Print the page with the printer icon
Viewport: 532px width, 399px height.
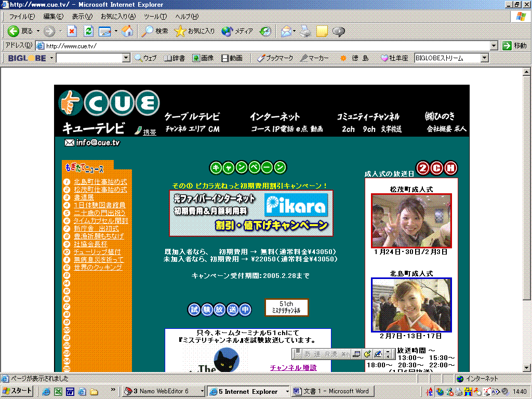(x=305, y=31)
